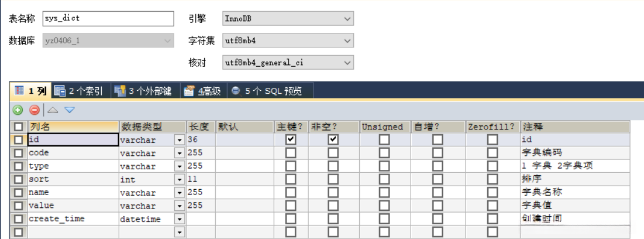Move column up with the up arrow
This screenshot has width=644, height=239.
click(53, 110)
